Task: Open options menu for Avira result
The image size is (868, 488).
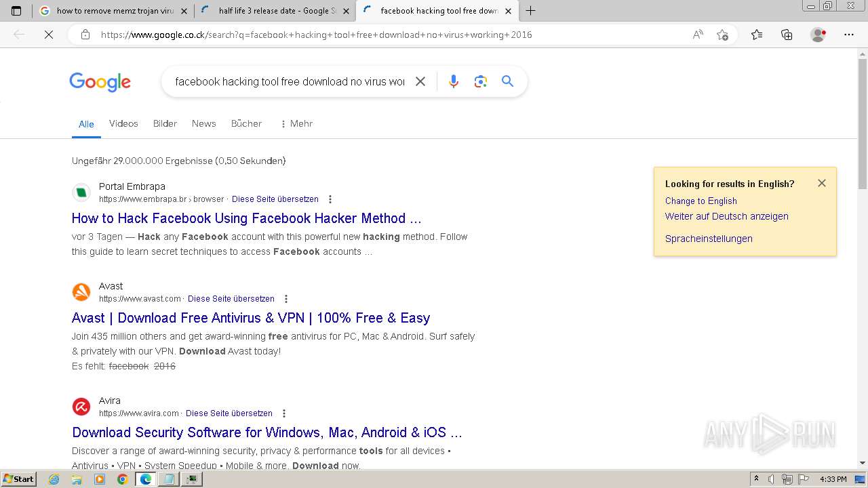Action: click(x=284, y=413)
